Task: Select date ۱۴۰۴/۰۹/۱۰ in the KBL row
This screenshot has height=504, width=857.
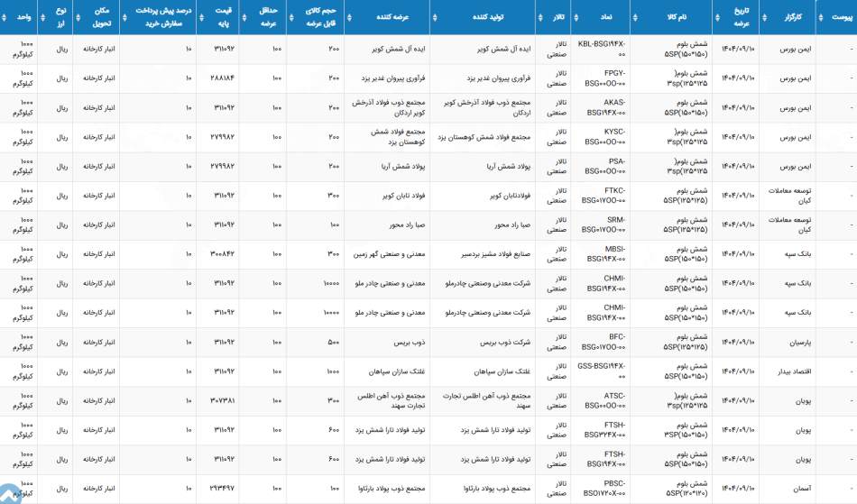Action: coord(738,50)
